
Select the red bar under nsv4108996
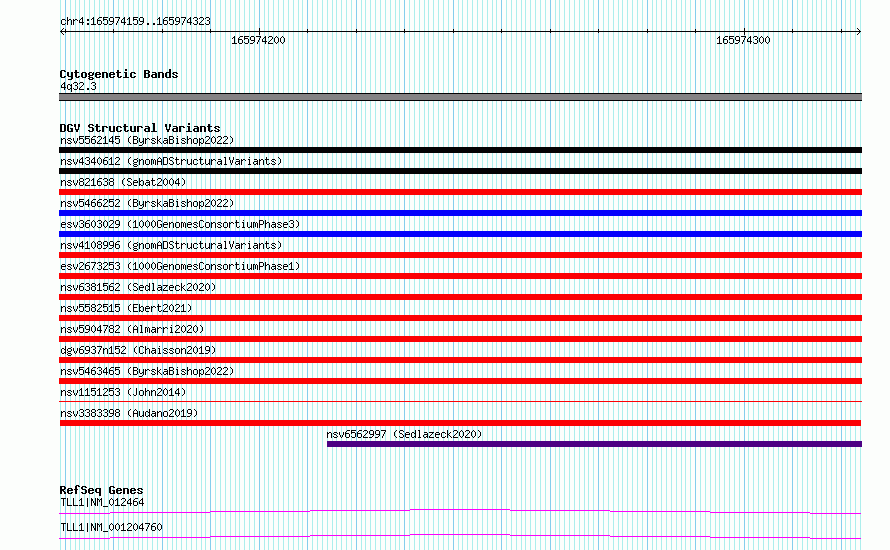click(460, 255)
